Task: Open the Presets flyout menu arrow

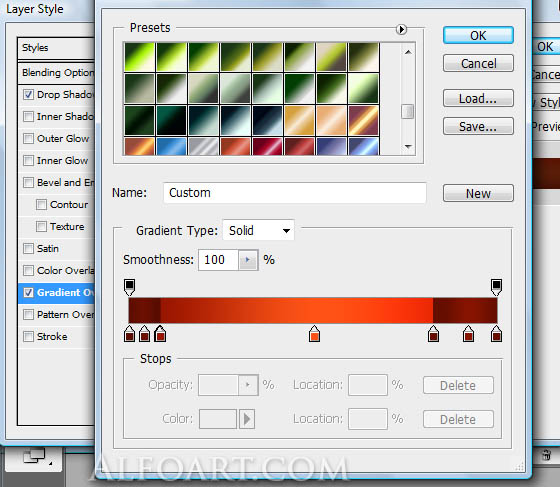Action: point(401,29)
